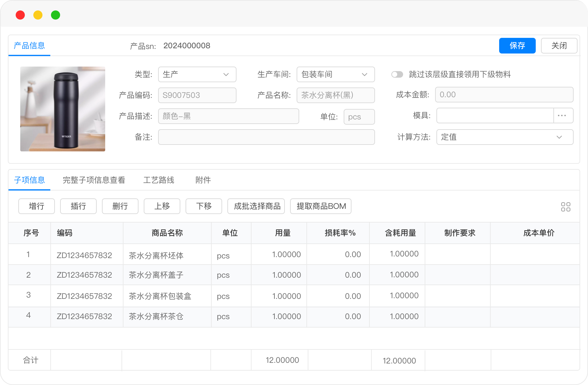Focus the 产品名称 input field
Image resolution: width=588 pixels, height=385 pixels.
pos(335,95)
